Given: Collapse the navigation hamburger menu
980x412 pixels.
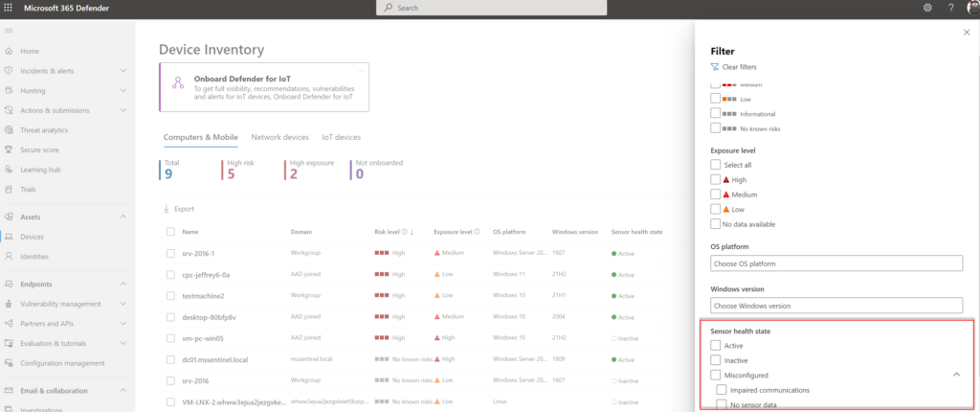Looking at the screenshot, I should tap(9, 31).
